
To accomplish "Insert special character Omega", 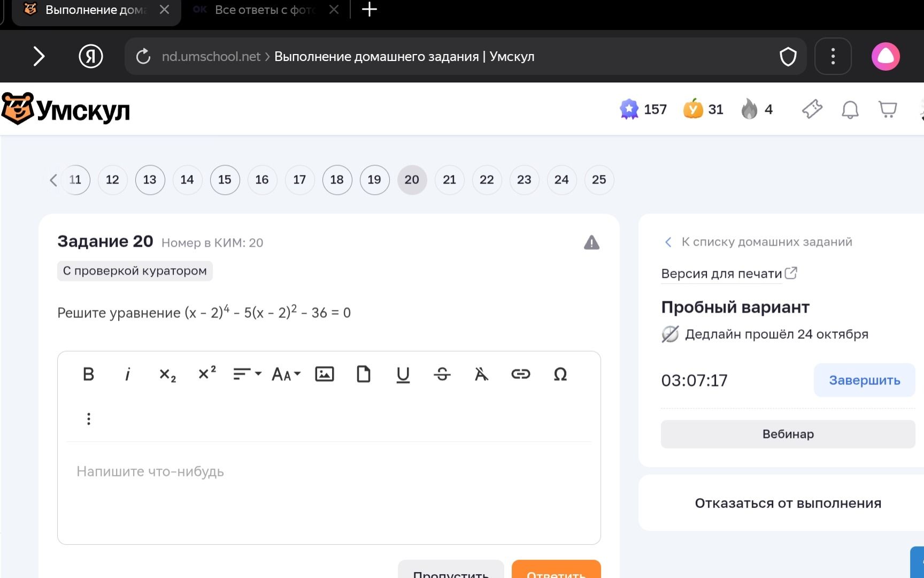I will (560, 374).
